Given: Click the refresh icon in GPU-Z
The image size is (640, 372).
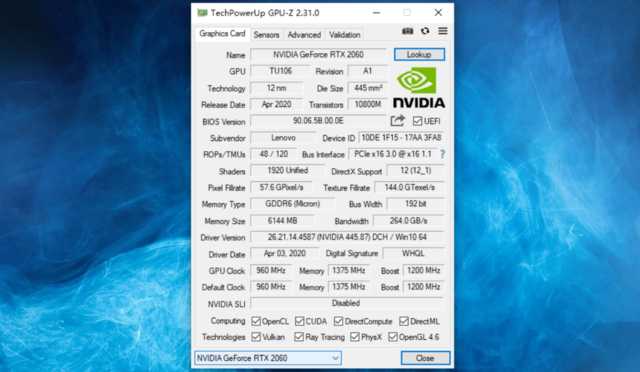Looking at the screenshot, I should click(x=425, y=31).
